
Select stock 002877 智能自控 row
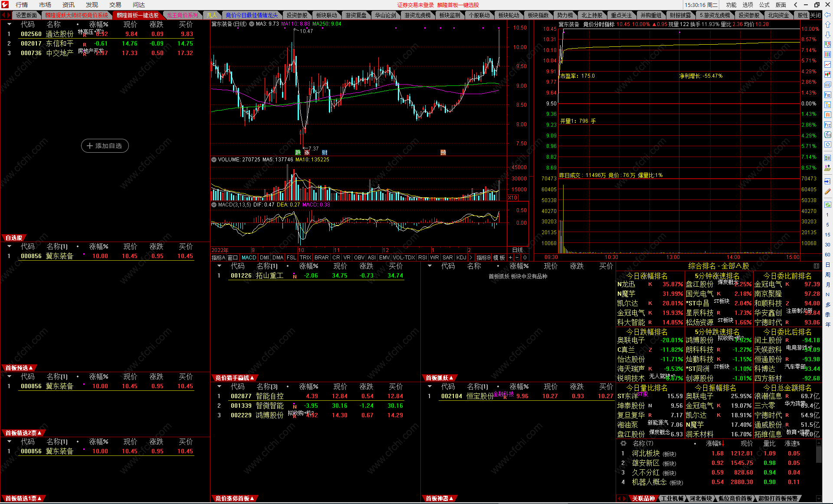tap(269, 396)
